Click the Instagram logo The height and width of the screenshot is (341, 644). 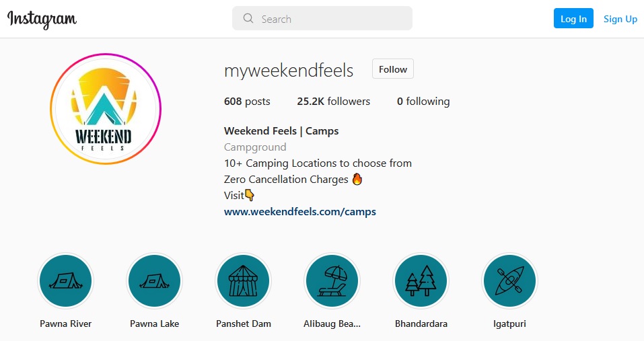[42, 19]
